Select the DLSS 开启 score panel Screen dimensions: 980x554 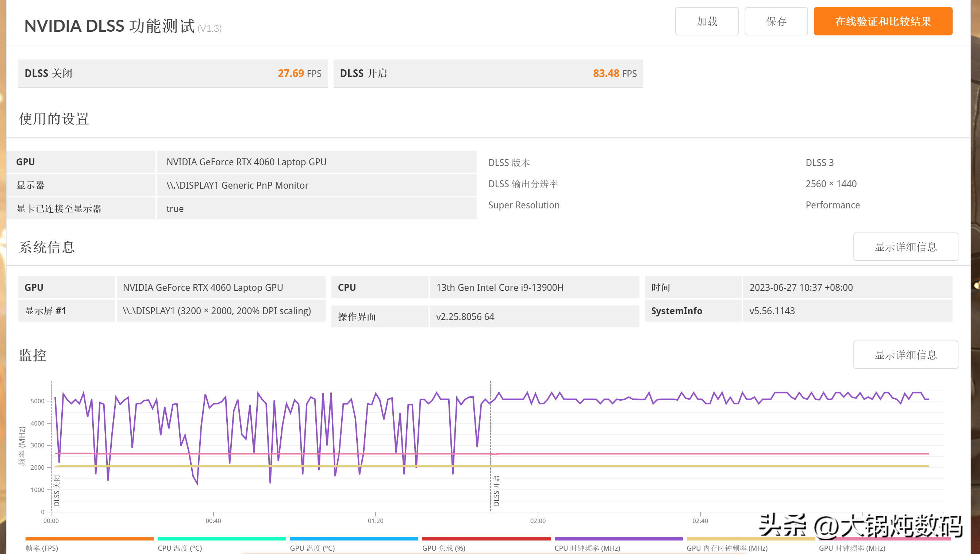[488, 73]
